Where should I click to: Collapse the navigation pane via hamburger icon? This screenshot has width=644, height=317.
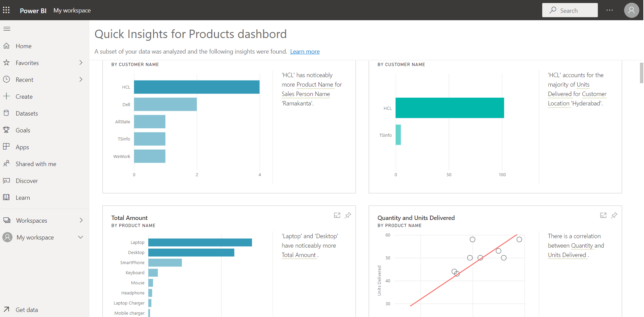coord(7,29)
